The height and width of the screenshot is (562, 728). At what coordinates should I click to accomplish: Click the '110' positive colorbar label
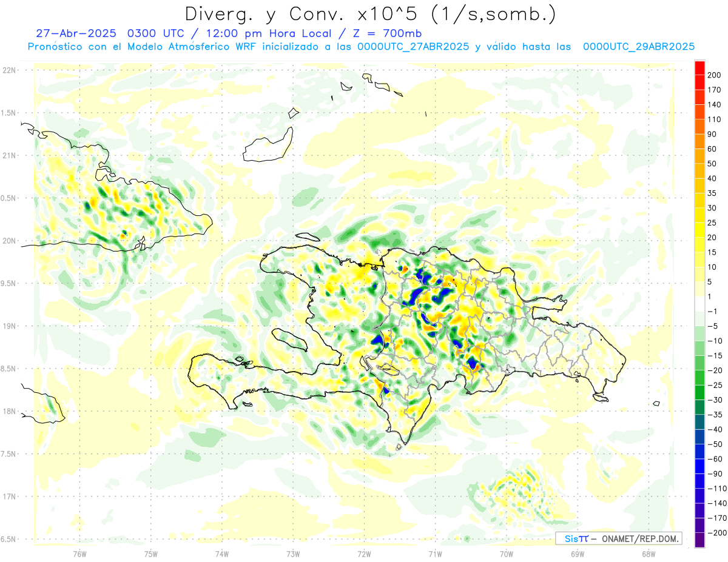(x=715, y=119)
